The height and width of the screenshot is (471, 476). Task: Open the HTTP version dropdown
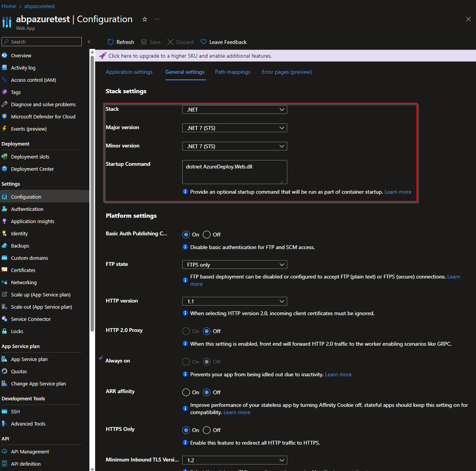pyautogui.click(x=235, y=301)
